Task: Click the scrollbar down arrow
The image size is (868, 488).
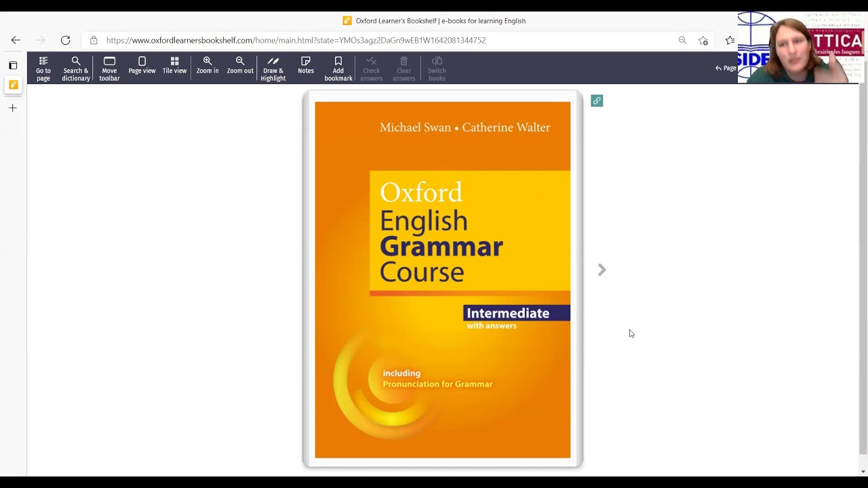Action: tap(863, 471)
